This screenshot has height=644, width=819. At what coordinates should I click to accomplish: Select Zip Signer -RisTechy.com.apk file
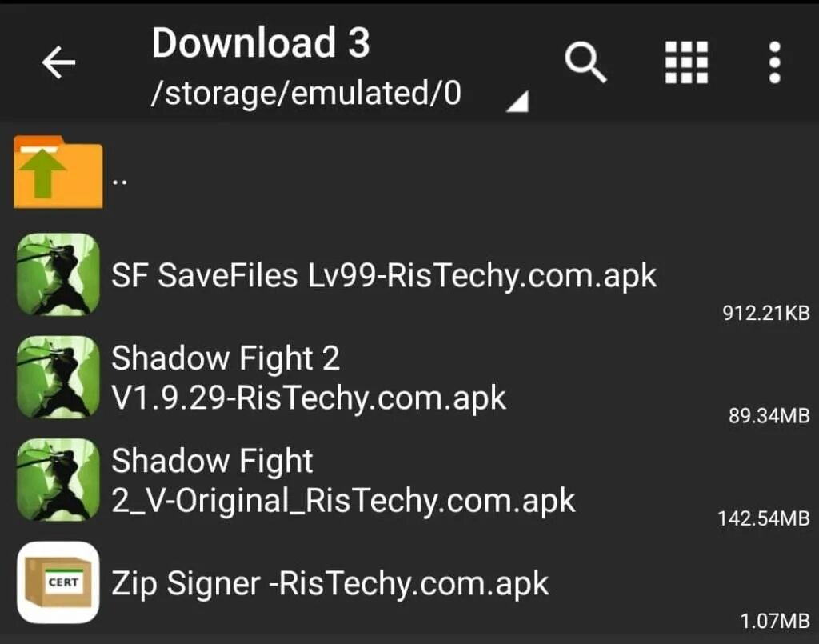330,582
